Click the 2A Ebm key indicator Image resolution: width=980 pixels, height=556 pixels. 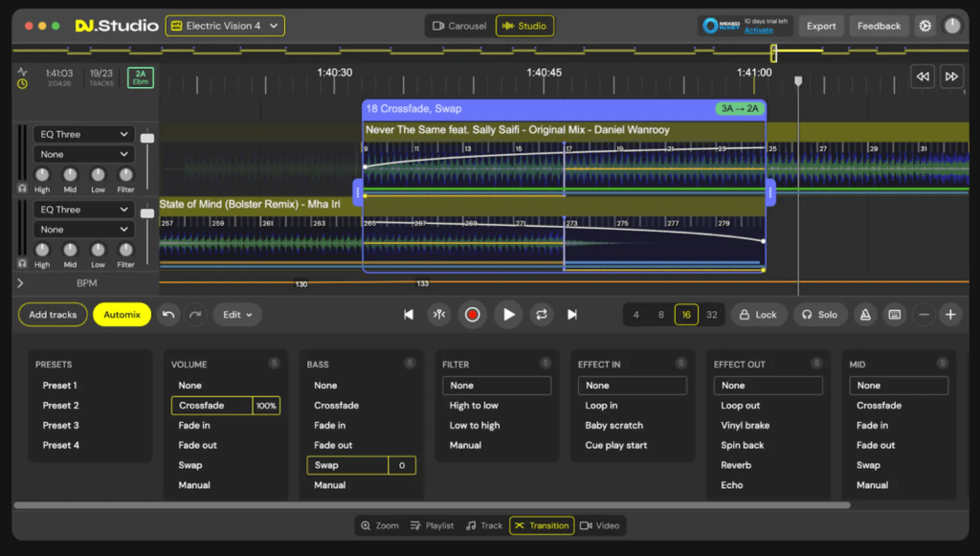(141, 78)
